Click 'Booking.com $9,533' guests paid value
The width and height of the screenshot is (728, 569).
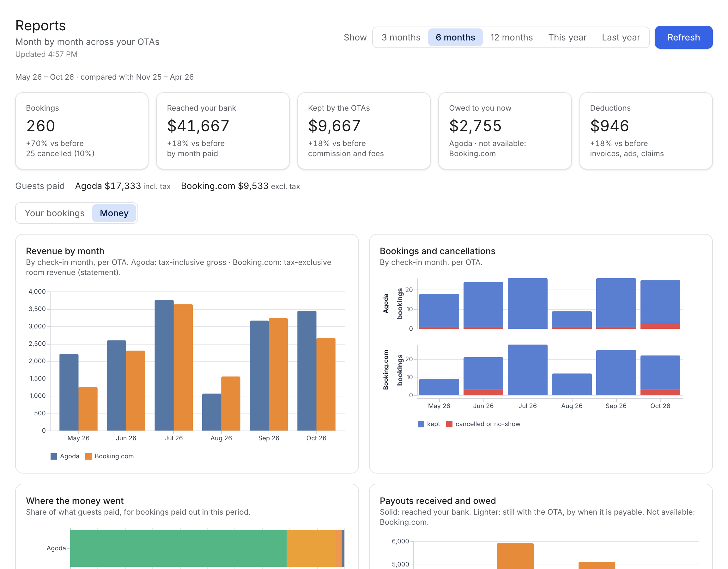225,186
